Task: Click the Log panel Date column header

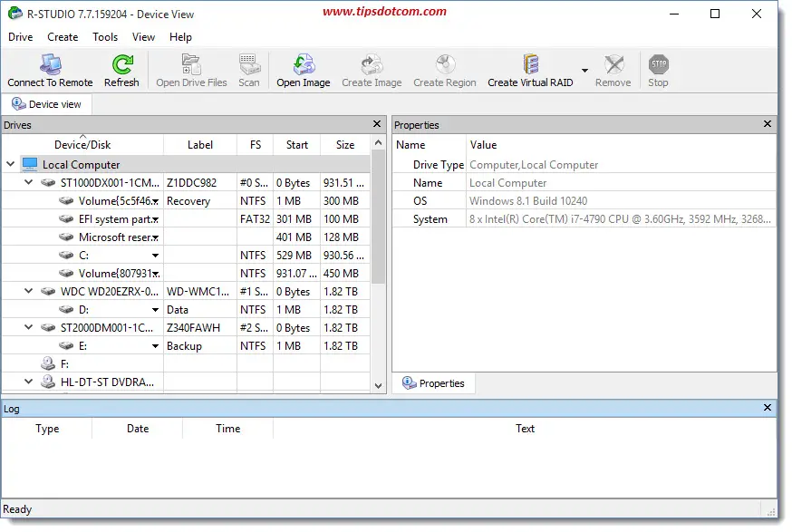Action: pyautogui.click(x=138, y=429)
